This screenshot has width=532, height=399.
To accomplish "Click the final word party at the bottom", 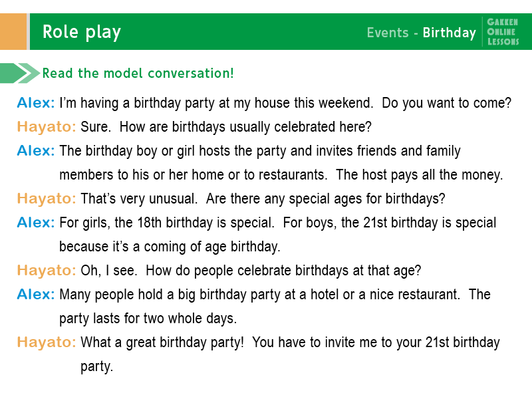I will [96, 367].
